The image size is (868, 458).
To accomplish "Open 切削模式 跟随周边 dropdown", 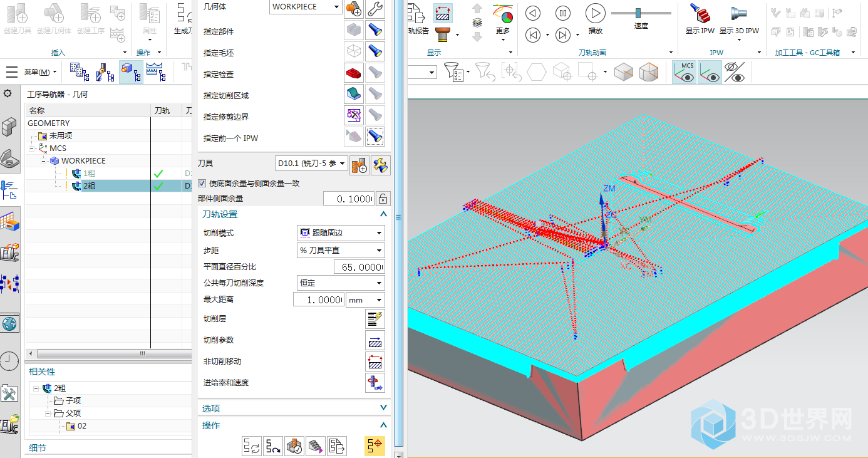I will pos(341,233).
